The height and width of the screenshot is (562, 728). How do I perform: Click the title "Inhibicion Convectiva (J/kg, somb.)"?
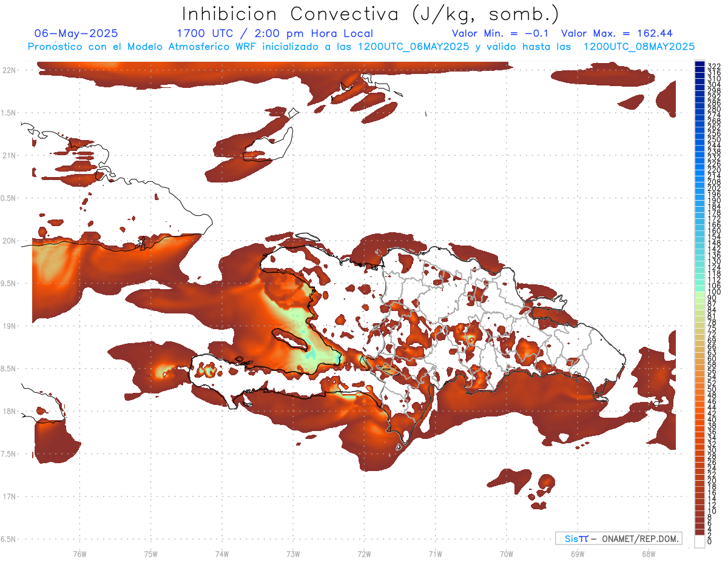point(371,14)
